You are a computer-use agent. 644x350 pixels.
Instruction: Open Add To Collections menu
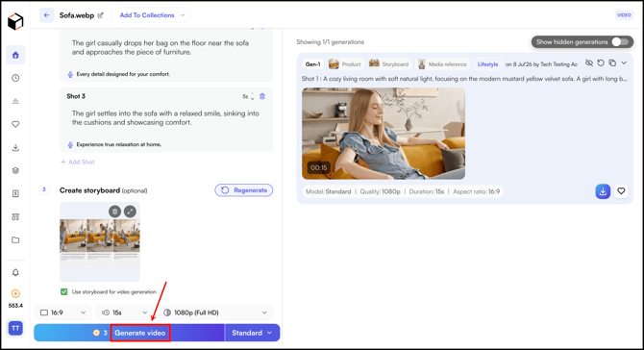tap(152, 15)
